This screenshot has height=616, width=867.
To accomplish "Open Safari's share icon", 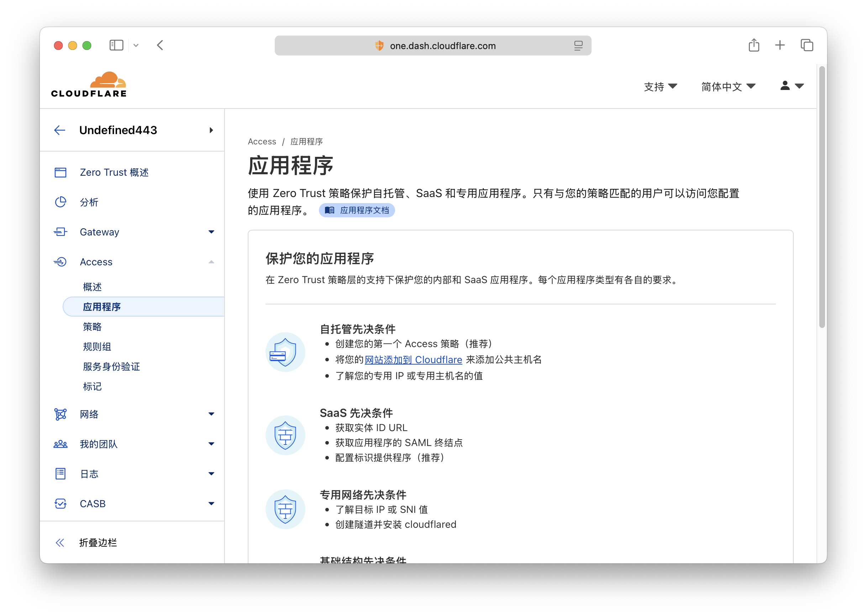I will (753, 46).
